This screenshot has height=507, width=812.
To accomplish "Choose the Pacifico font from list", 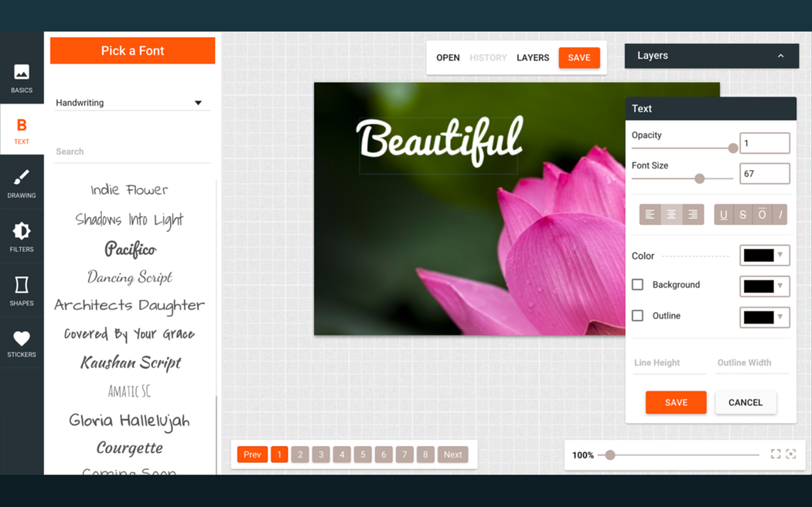I will pos(130,249).
